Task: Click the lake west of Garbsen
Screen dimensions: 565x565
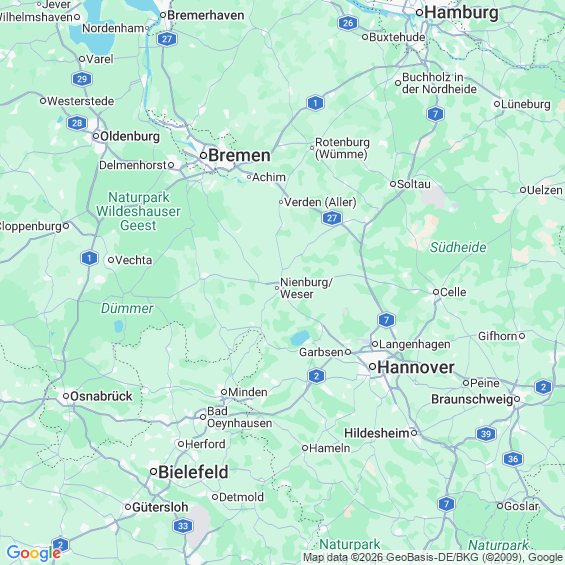Action: 300,338
